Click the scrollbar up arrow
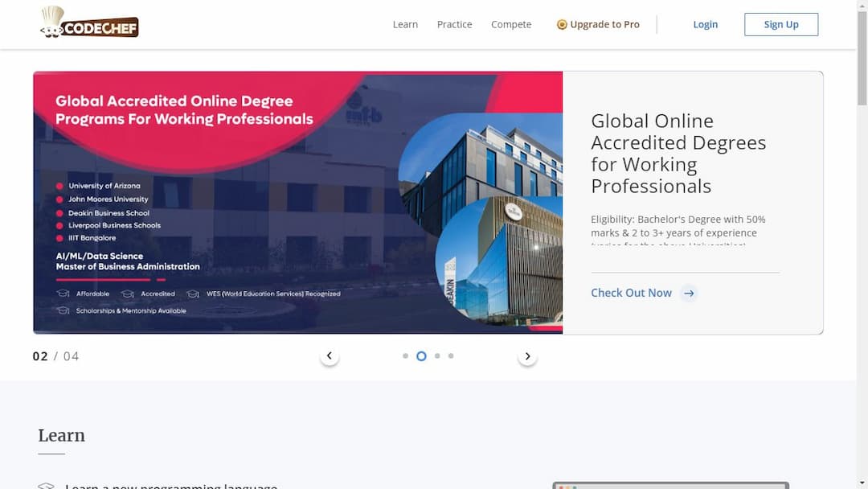868x489 pixels. click(862, 5)
